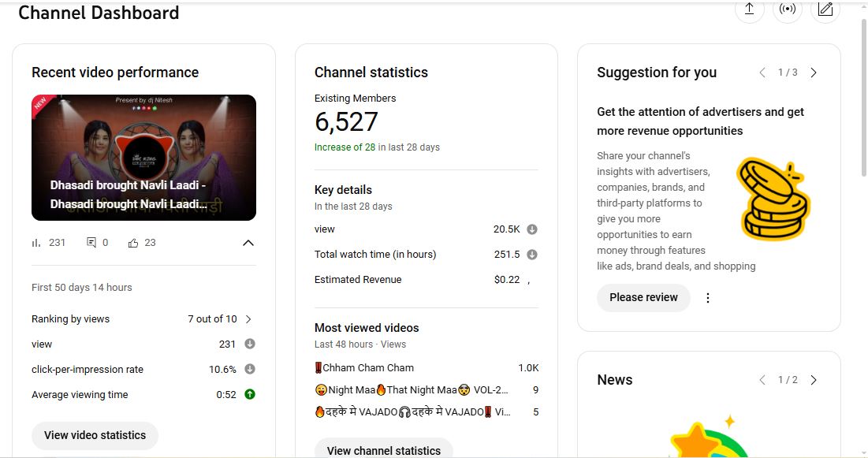Click the go live broadcast icon
868x458 pixels.
coord(787,9)
